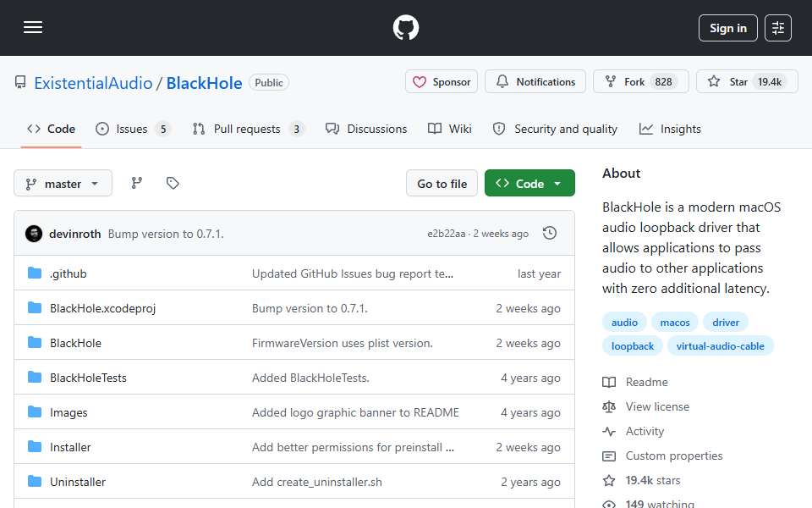Click devinroth avatar image
812x508 pixels.
34,234
